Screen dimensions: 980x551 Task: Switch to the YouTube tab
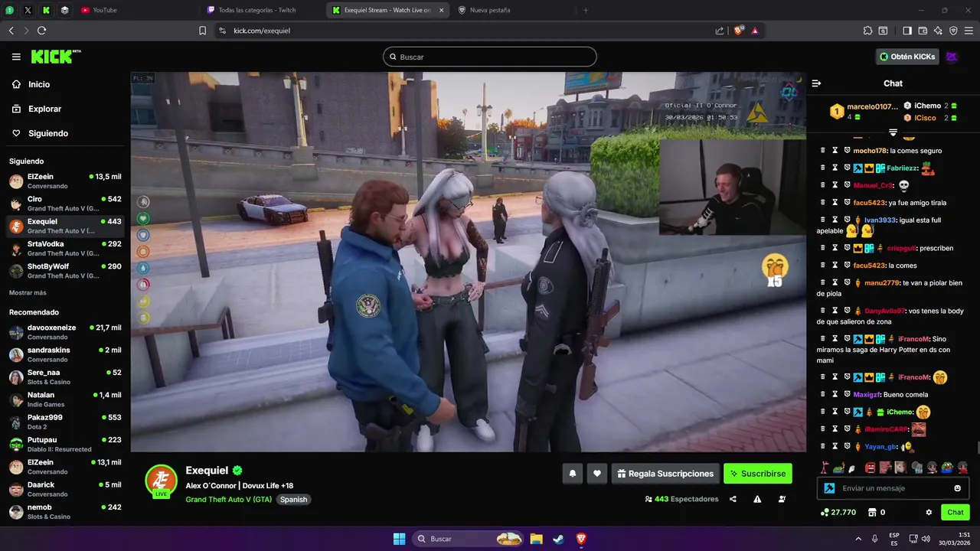pyautogui.click(x=138, y=10)
